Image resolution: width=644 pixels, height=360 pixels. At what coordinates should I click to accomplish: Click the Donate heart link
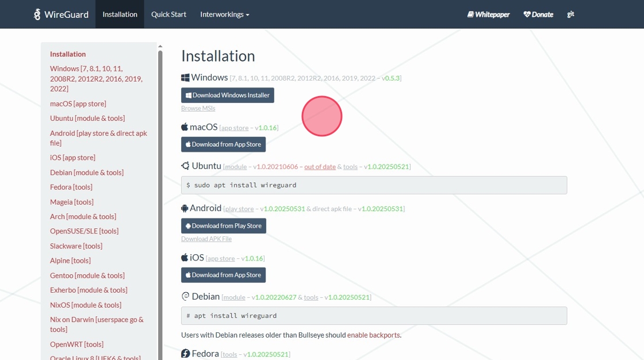(x=538, y=14)
